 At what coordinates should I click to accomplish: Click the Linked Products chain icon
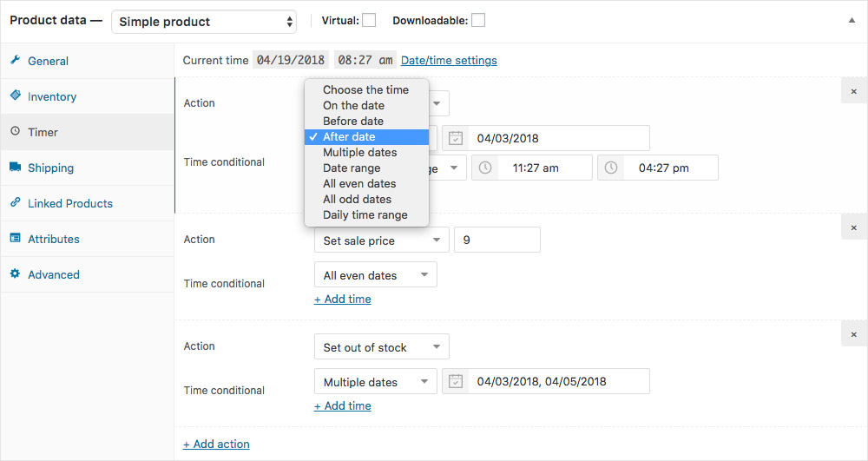pos(16,203)
